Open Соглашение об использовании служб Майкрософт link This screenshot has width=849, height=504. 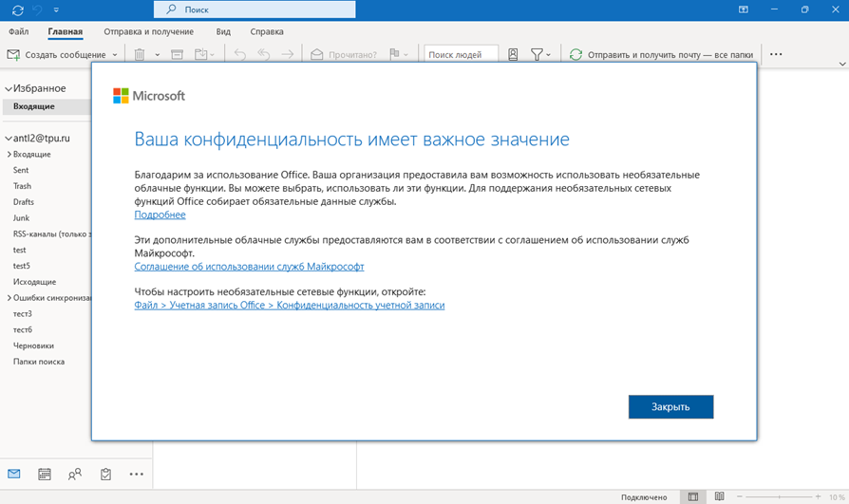tap(249, 267)
